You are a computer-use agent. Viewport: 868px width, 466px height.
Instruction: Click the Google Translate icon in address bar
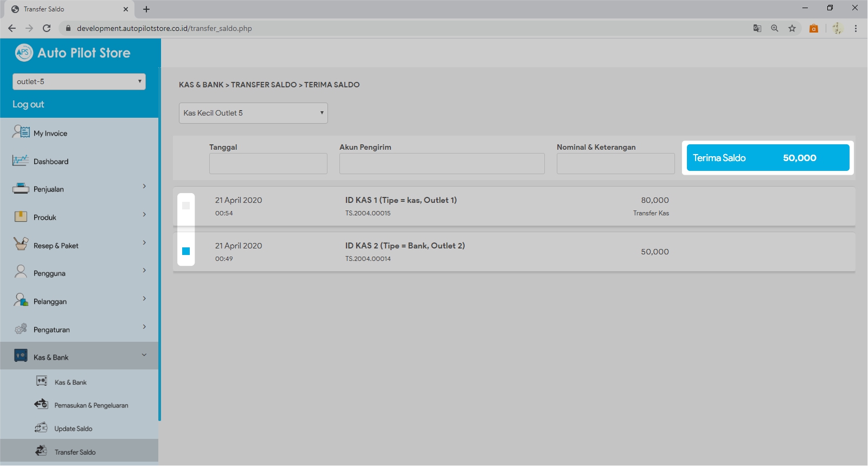pyautogui.click(x=757, y=28)
